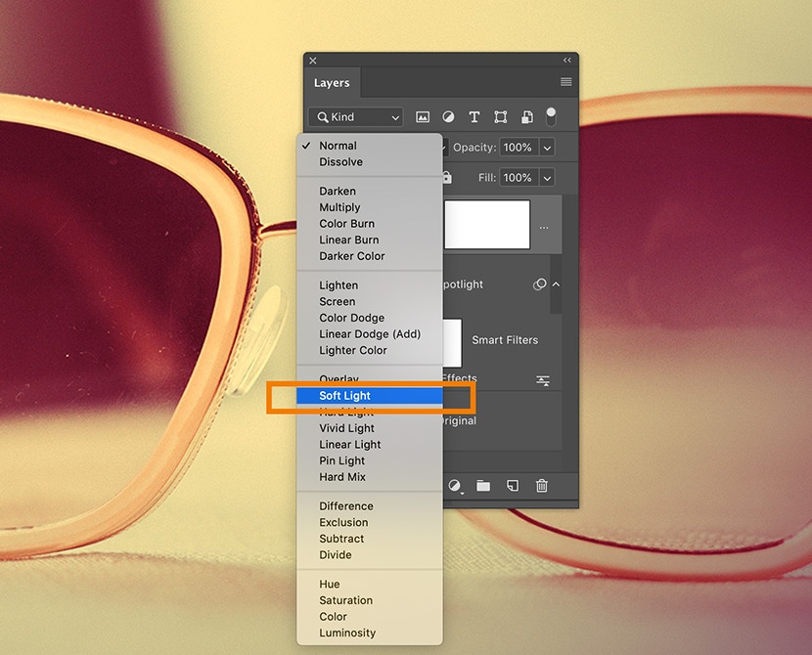Open the Fill dropdown arrow
This screenshot has height=655, width=812.
(547, 178)
